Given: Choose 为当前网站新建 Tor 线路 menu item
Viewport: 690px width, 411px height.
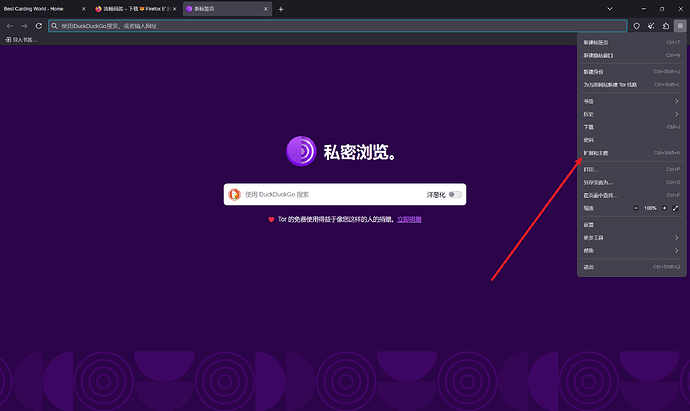Looking at the screenshot, I should [x=631, y=84].
